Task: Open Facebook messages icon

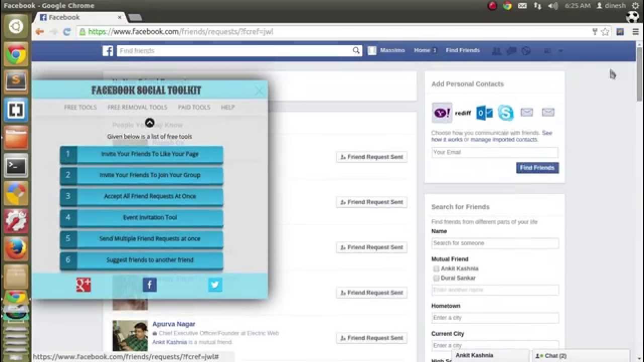Action: tap(511, 51)
